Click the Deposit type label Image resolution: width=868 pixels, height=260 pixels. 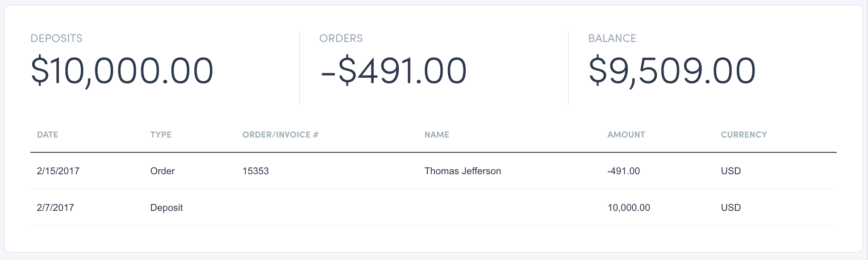click(x=167, y=207)
